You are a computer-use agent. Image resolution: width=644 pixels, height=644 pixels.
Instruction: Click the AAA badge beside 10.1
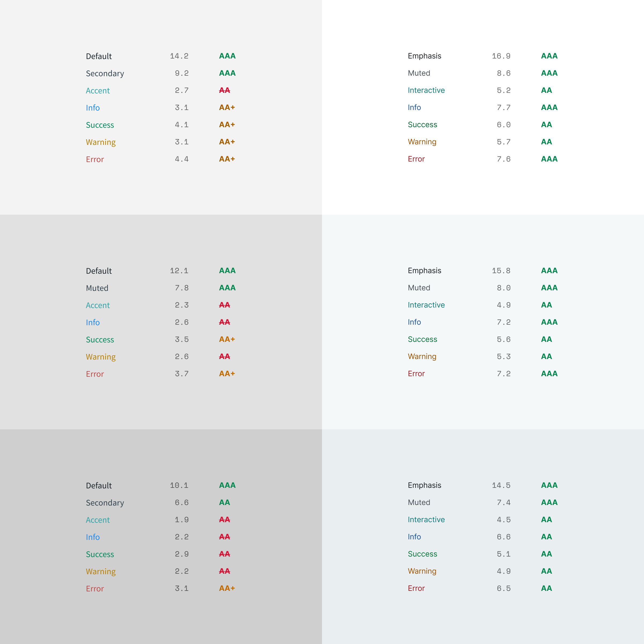227,485
